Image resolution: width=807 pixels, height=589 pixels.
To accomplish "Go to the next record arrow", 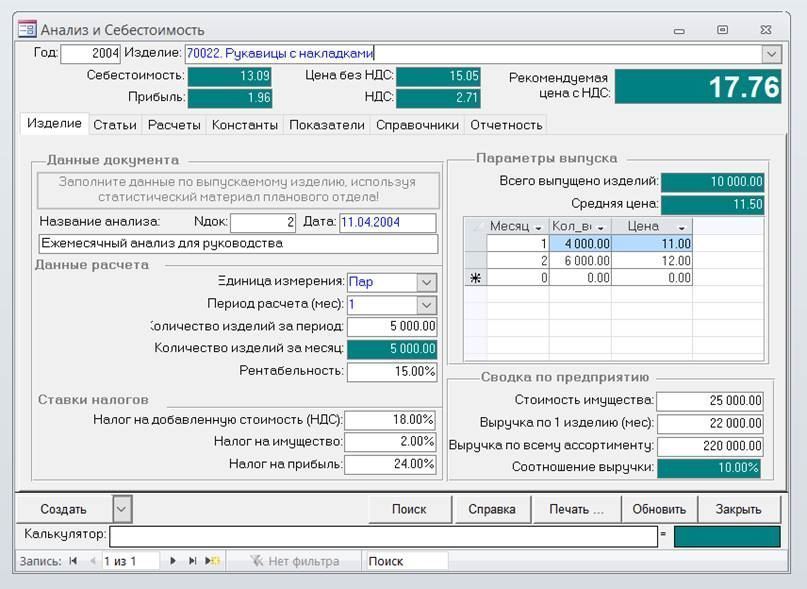I will tap(173, 561).
